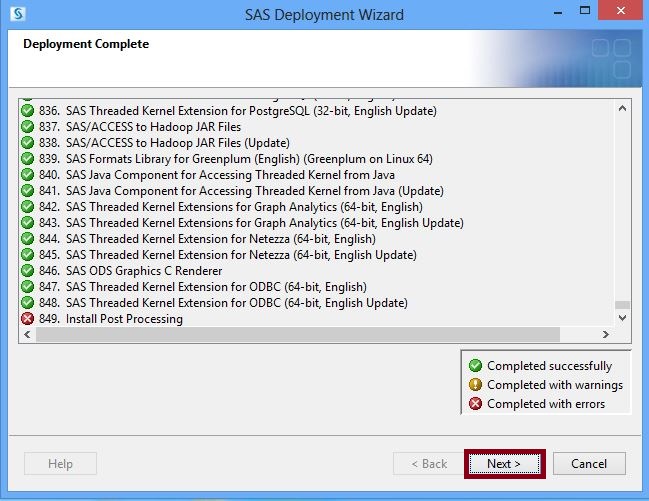The image size is (649, 501).
Task: Click green check icon for item 839
Action: click(27, 159)
